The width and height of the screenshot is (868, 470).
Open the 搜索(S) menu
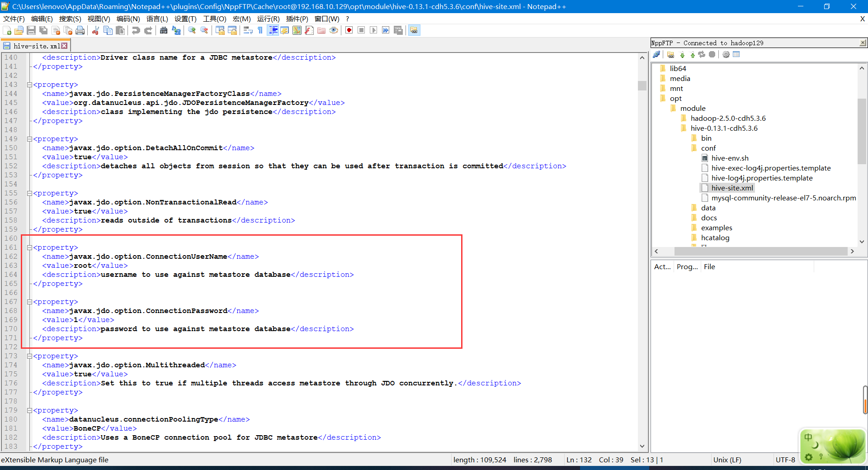coord(70,19)
